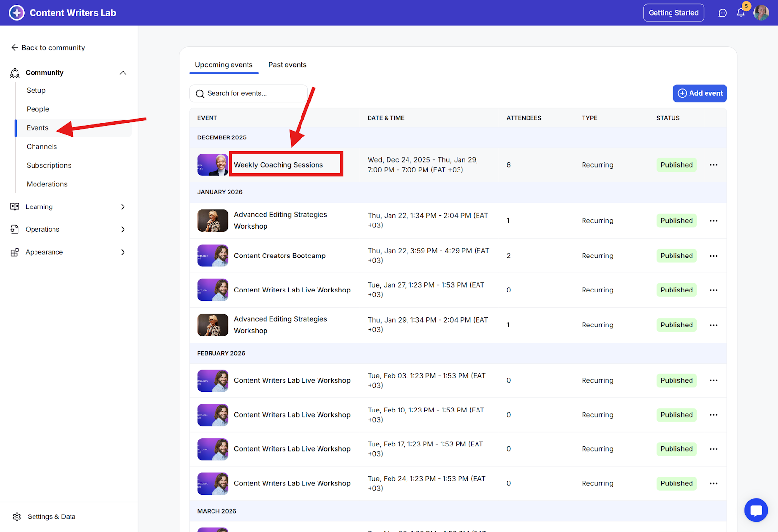Screen dimensions: 778x532
Task: Expand the Appearance section
Action: (123, 252)
